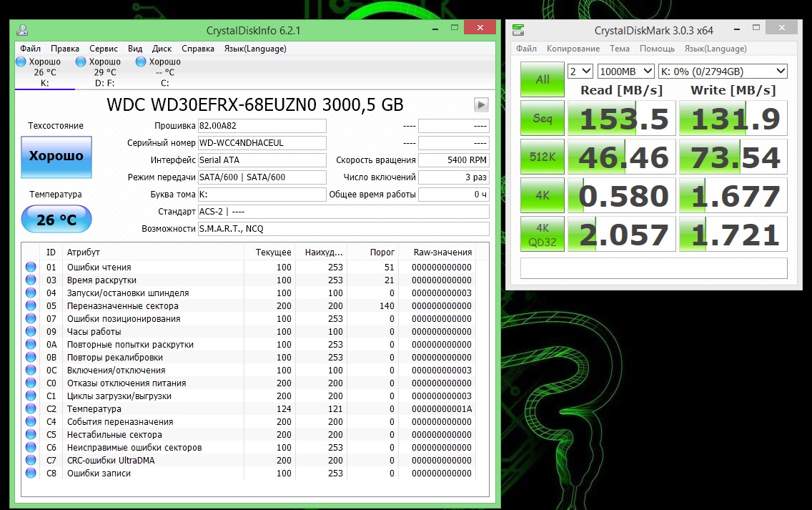The height and width of the screenshot is (510, 812).
Task: Run the 512K benchmark button
Action: [543, 157]
